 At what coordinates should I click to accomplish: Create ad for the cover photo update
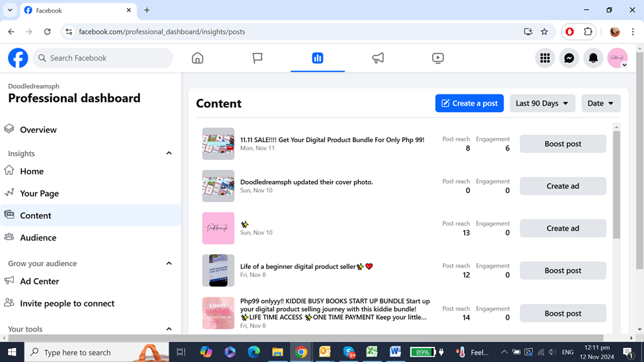coord(563,186)
